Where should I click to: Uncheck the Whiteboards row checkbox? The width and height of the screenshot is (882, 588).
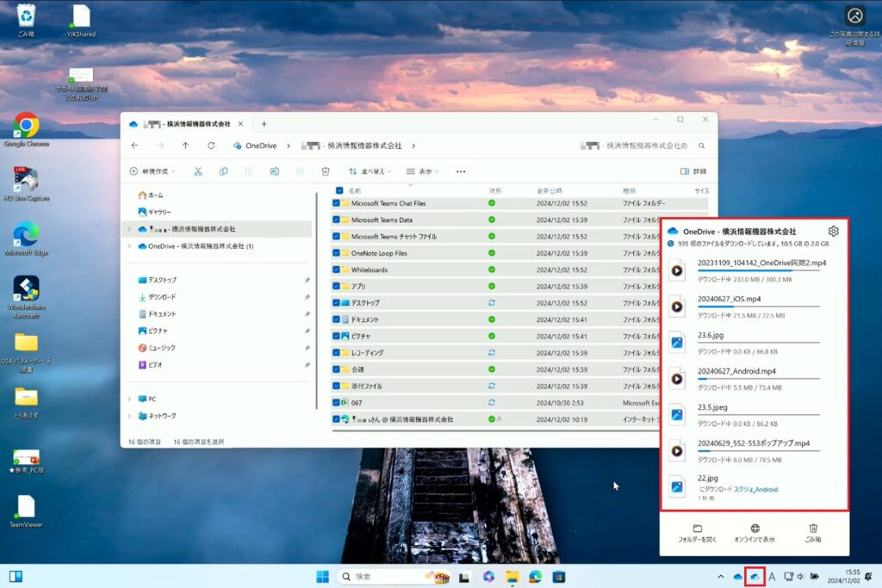[x=336, y=269]
